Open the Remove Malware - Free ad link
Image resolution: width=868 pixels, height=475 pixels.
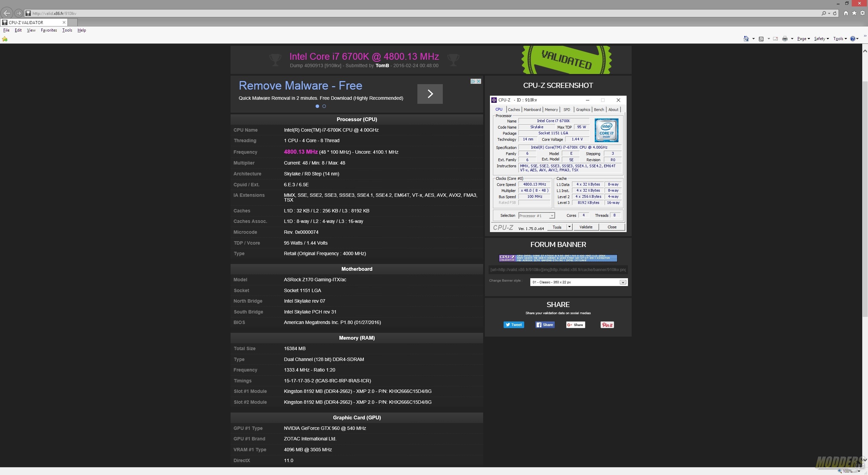click(300, 85)
